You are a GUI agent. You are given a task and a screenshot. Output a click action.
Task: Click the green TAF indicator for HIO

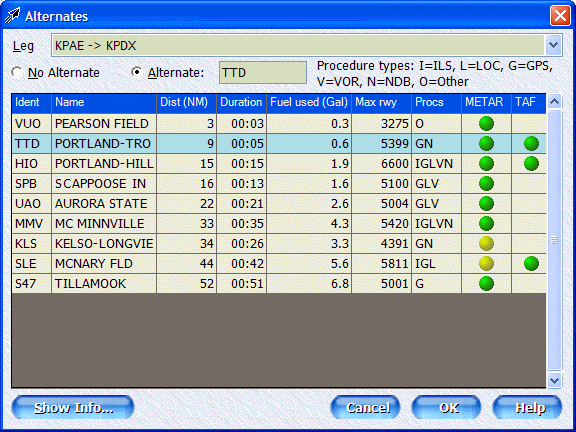(x=531, y=163)
